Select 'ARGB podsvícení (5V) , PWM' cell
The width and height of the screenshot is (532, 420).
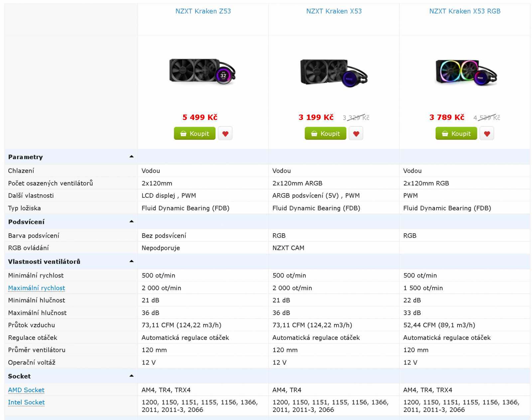[x=334, y=196]
